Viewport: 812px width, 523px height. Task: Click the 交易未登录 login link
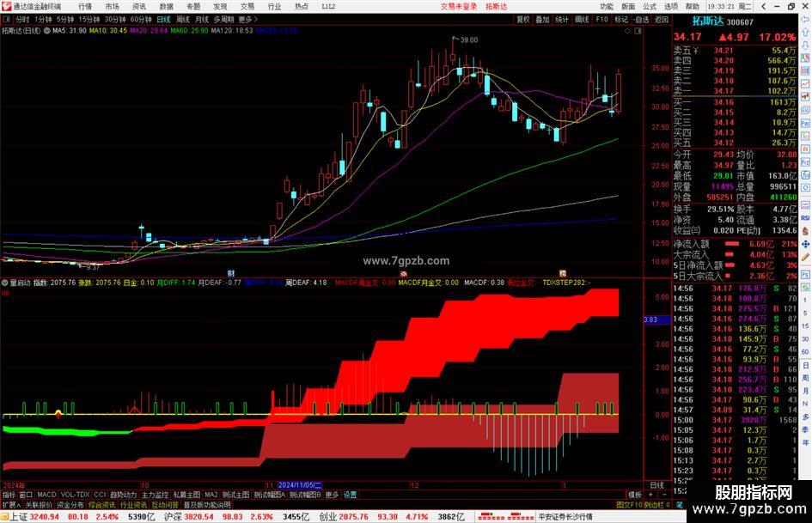(459, 6)
